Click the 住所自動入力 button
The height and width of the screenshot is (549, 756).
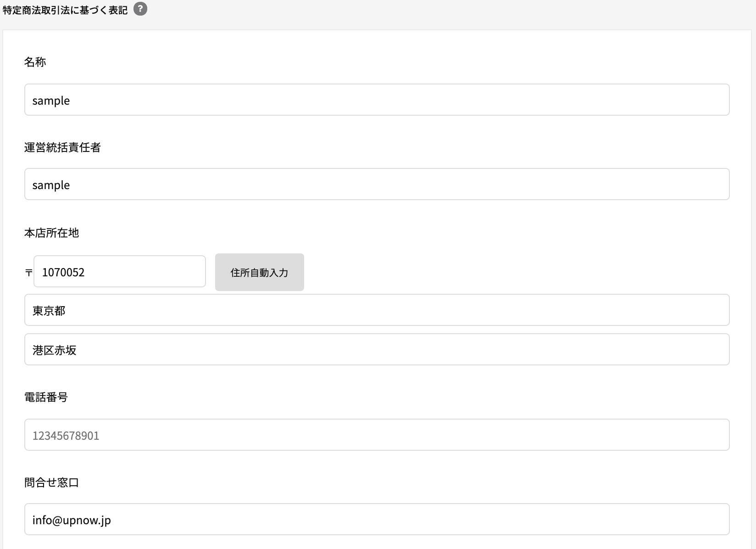259,272
